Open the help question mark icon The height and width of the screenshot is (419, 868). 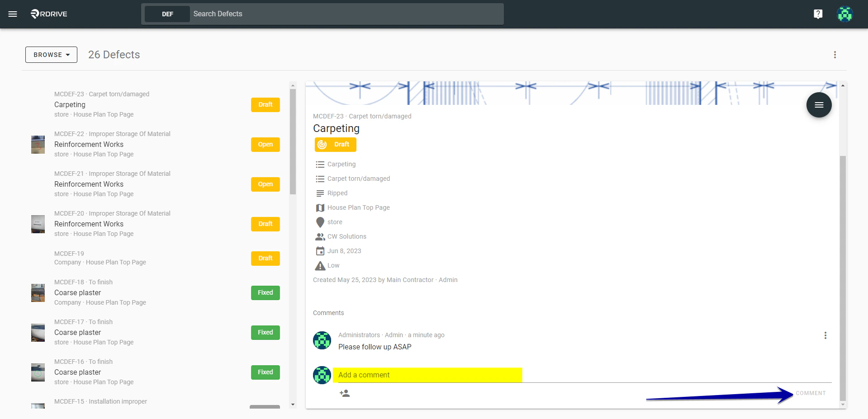tap(818, 14)
